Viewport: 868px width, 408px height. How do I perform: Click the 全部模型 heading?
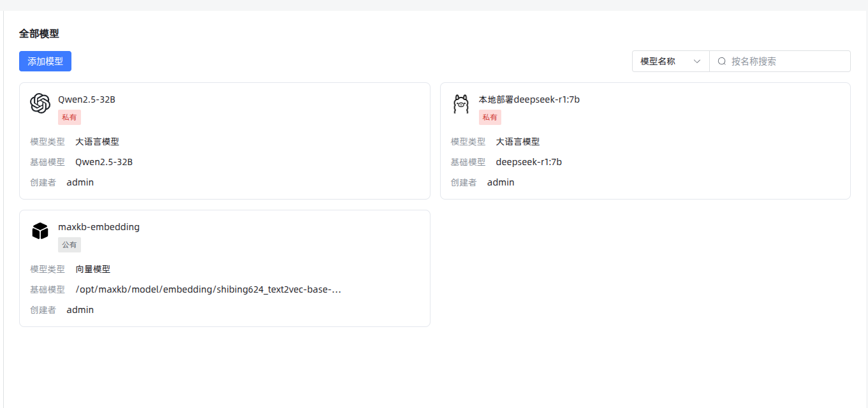click(x=39, y=34)
